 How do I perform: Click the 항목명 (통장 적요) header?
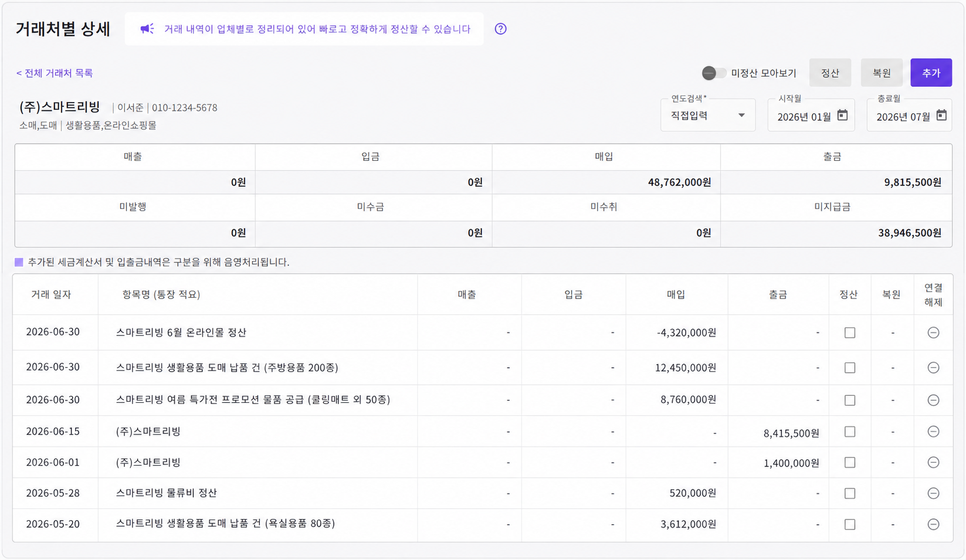tap(161, 294)
